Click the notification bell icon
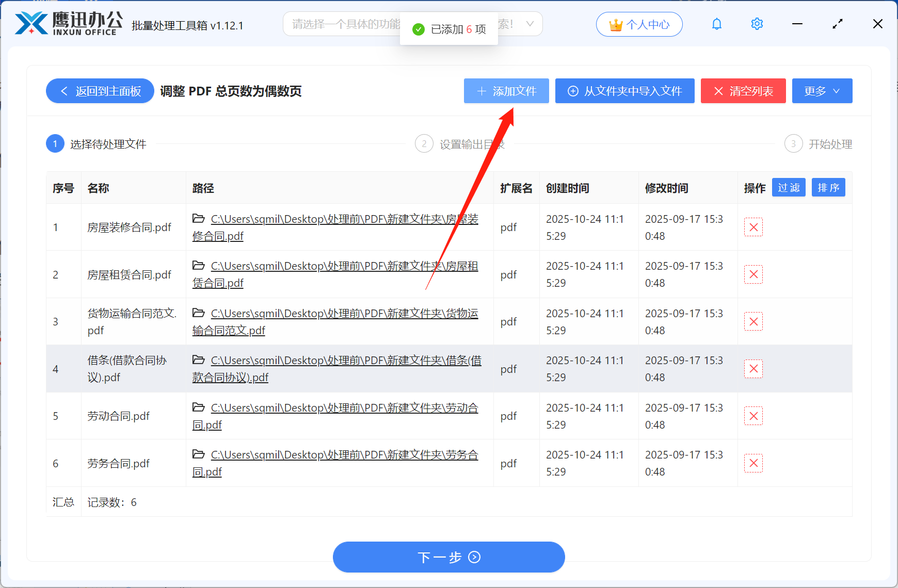This screenshot has height=588, width=898. [x=716, y=24]
